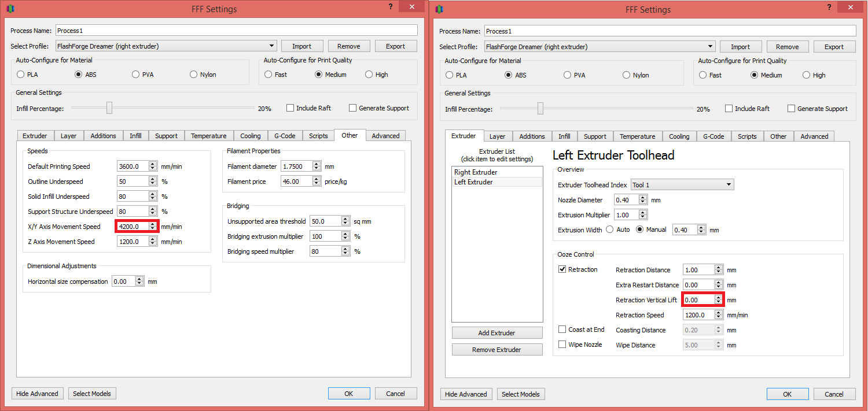Click stepper of Retraction Vertical Lift
The image size is (868, 411).
tap(719, 300)
